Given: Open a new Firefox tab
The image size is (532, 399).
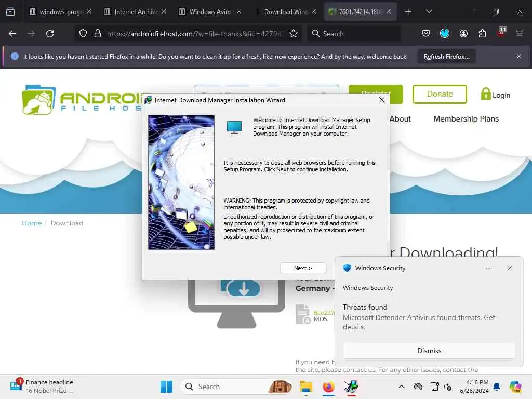Looking at the screenshot, I should point(408,12).
